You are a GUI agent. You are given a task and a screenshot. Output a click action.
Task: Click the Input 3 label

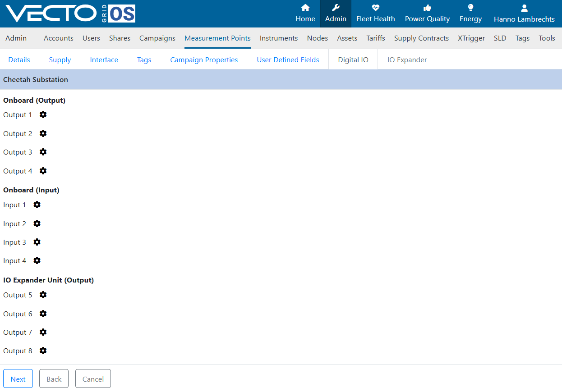(x=14, y=242)
